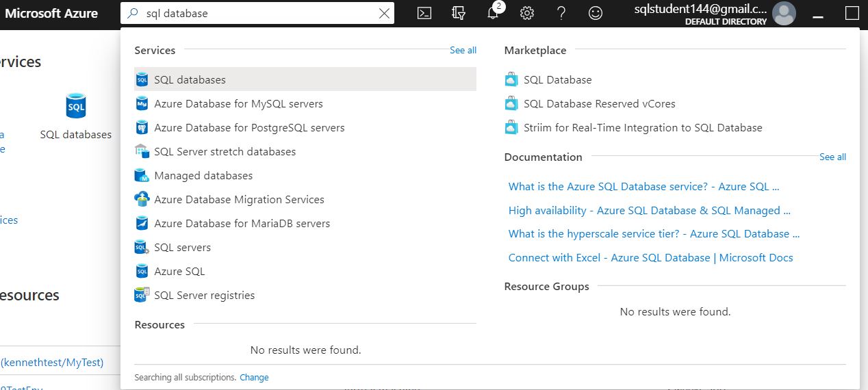Click the feedback smiley icon
The image size is (868, 390).
(x=596, y=13)
